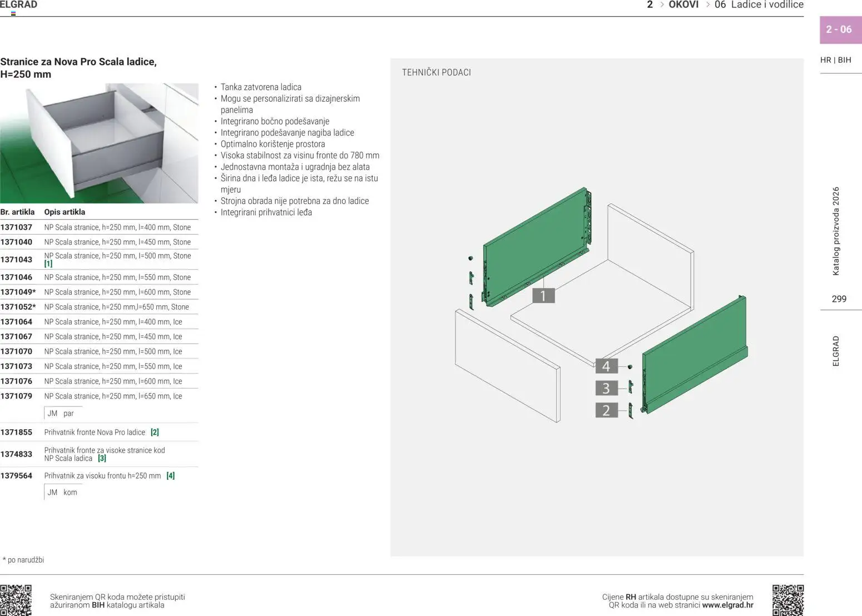The image size is (862, 616).
Task: Open the www.elgrad.hr link
Action: (x=727, y=604)
